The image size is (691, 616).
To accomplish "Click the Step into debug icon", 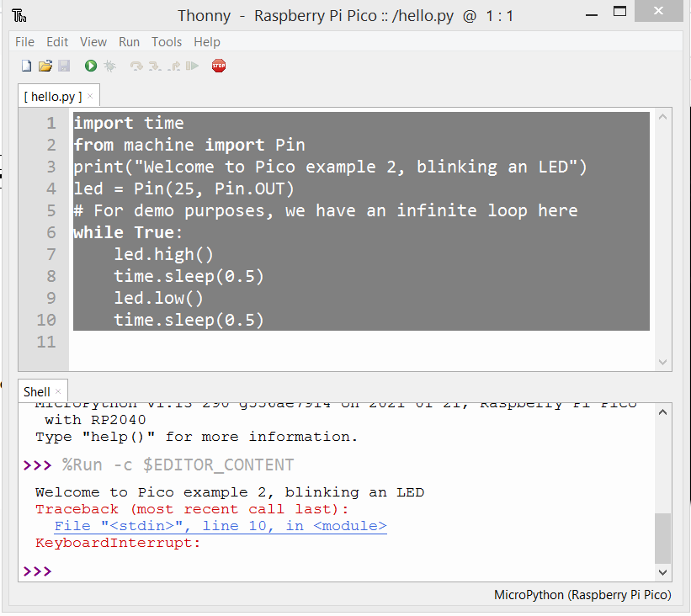I will pyautogui.click(x=155, y=66).
